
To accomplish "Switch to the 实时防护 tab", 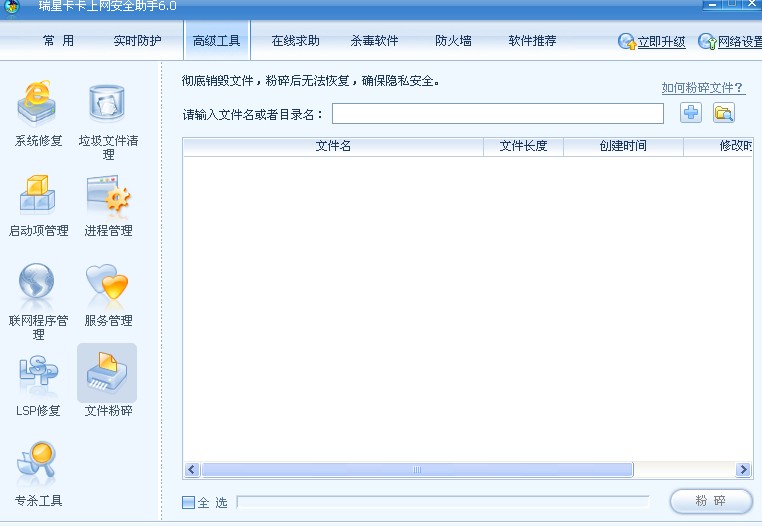I will (x=138, y=41).
